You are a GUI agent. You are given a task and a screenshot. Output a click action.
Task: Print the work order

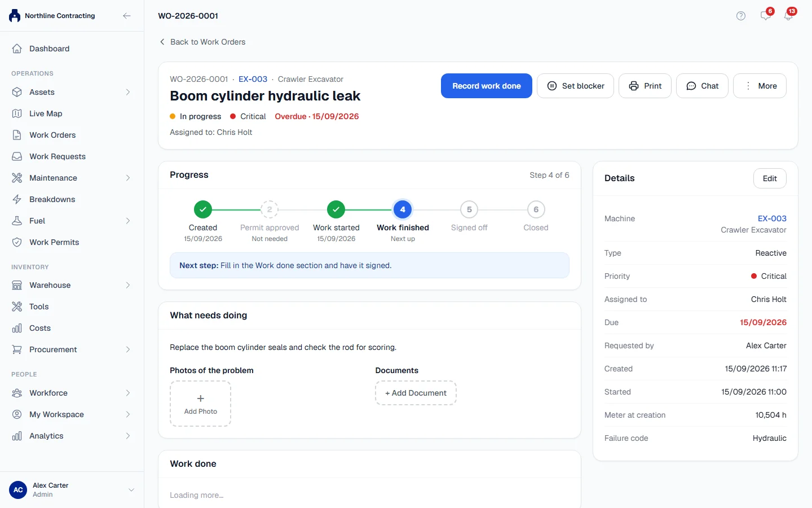point(645,86)
